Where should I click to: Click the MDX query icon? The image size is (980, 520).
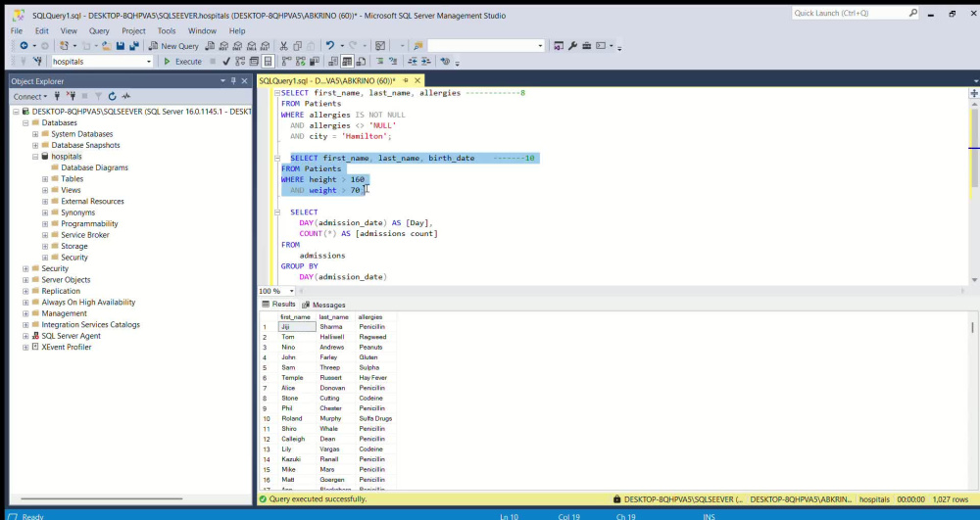tap(223, 46)
